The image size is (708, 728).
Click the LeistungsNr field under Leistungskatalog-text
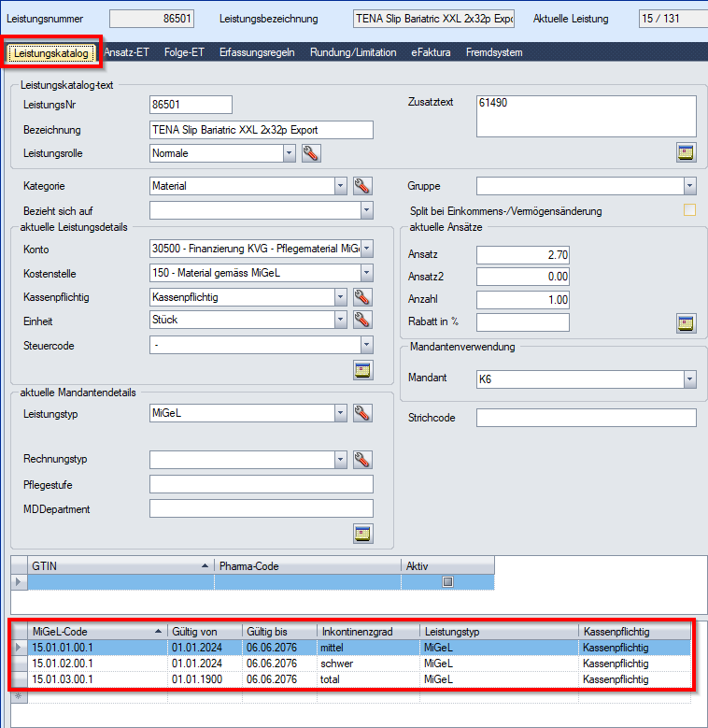tap(191, 105)
